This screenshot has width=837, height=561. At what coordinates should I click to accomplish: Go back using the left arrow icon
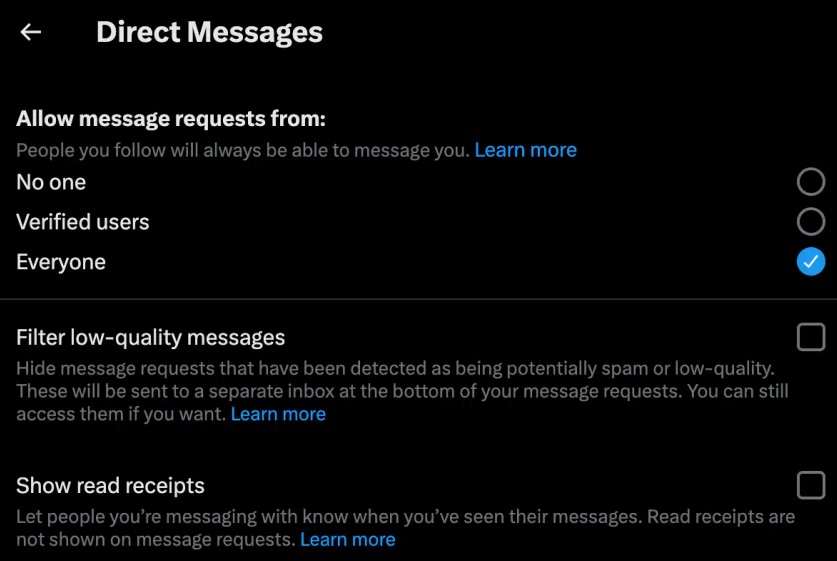pyautogui.click(x=30, y=32)
